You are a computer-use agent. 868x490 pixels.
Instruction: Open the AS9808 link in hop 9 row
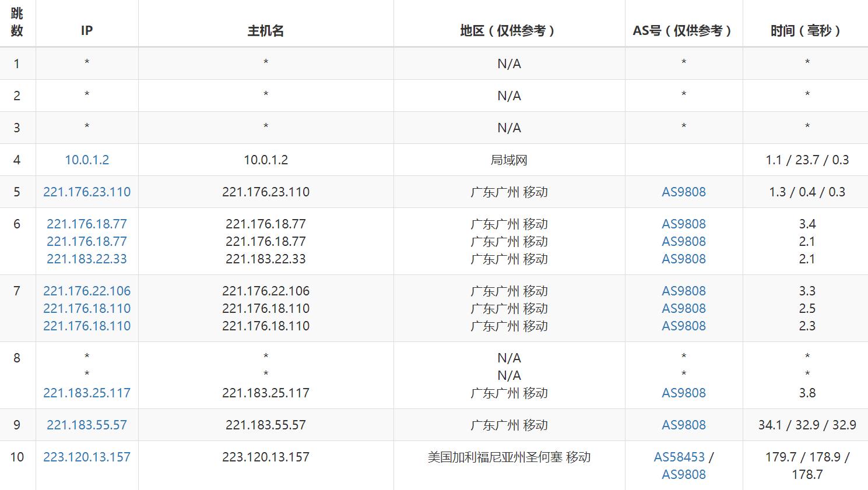pos(684,425)
